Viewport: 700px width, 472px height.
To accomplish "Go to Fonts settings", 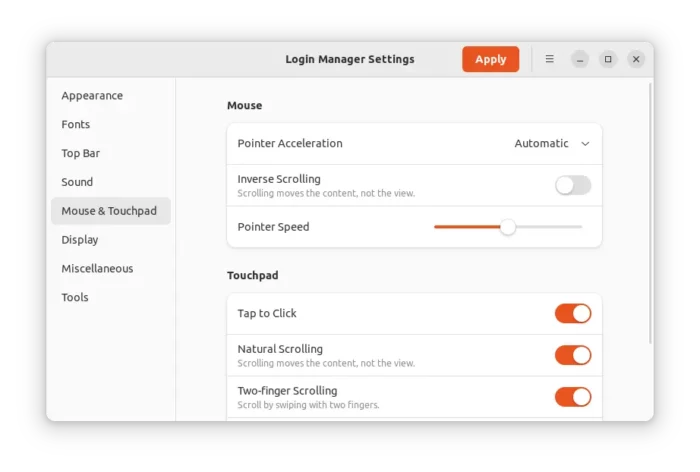I will pyautogui.click(x=111, y=124).
